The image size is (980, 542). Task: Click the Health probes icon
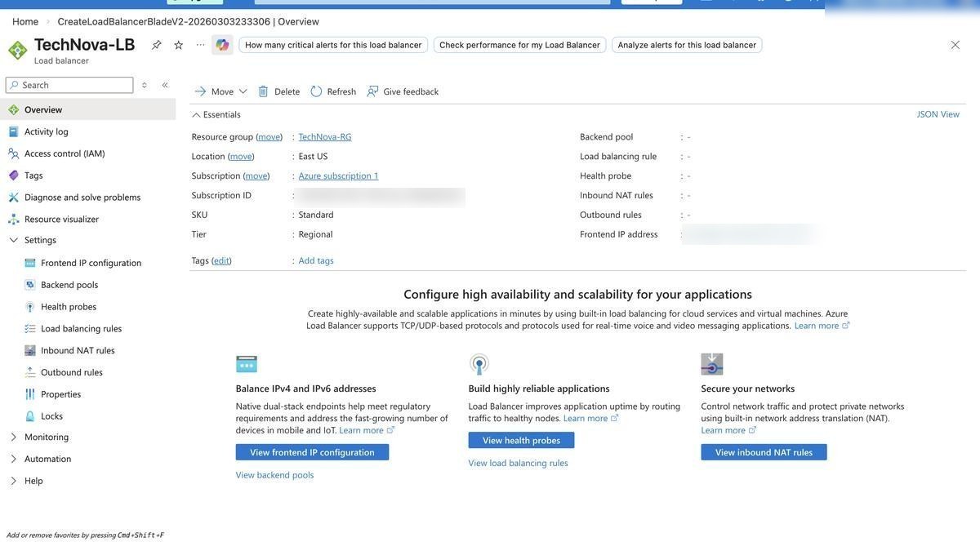coord(30,307)
